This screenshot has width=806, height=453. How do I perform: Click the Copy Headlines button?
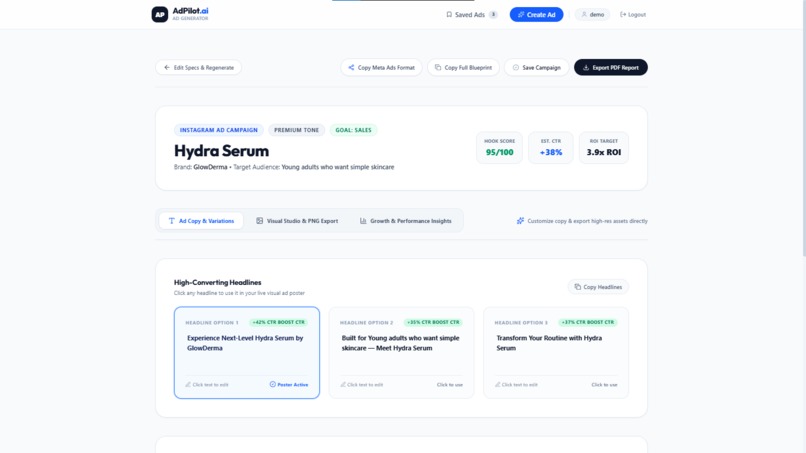[x=598, y=287]
